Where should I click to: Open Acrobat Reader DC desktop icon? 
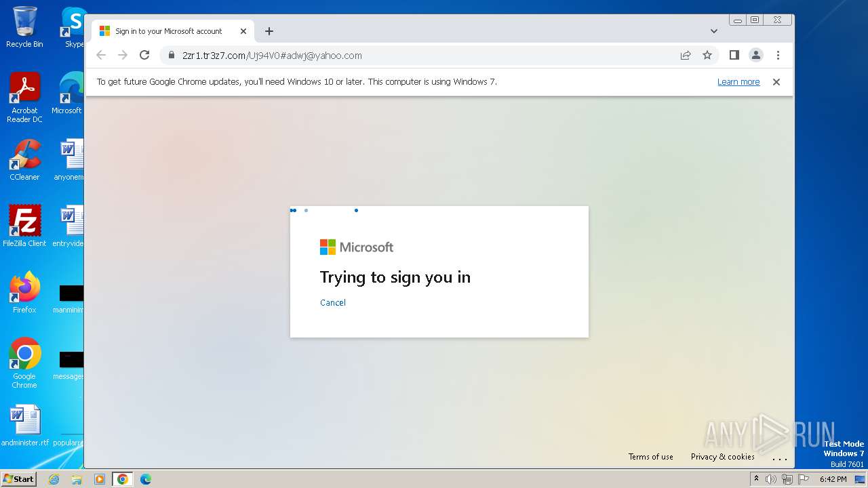[x=24, y=98]
